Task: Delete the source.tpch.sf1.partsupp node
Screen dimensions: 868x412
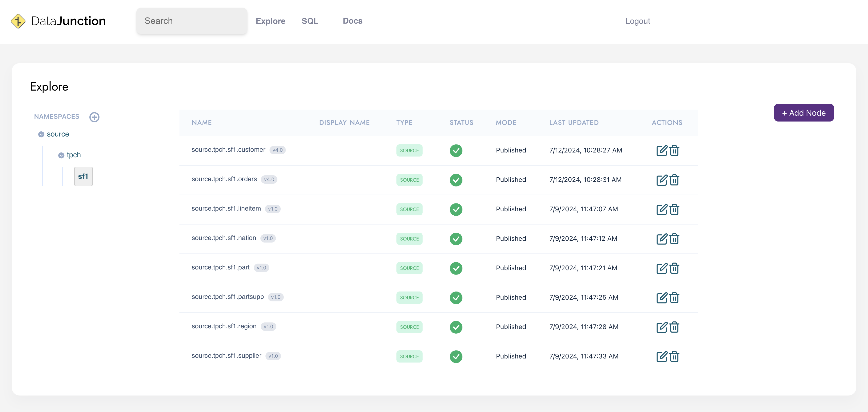Action: pyautogui.click(x=674, y=298)
